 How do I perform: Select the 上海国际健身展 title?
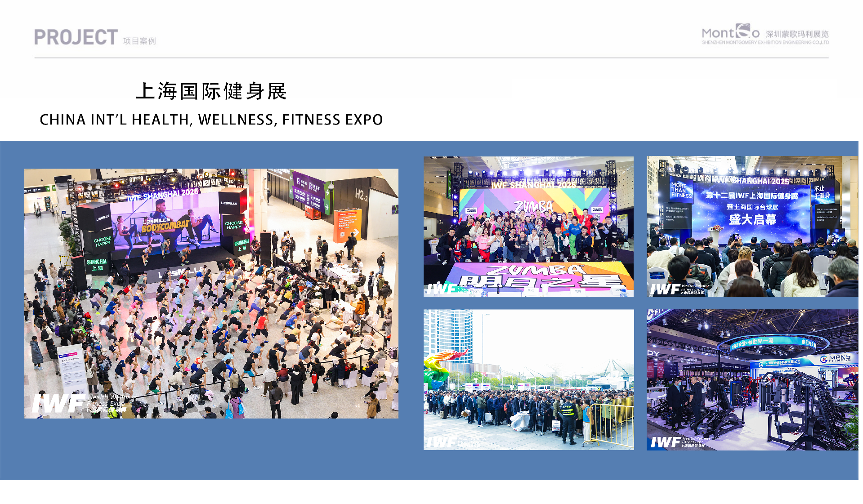[x=211, y=91]
